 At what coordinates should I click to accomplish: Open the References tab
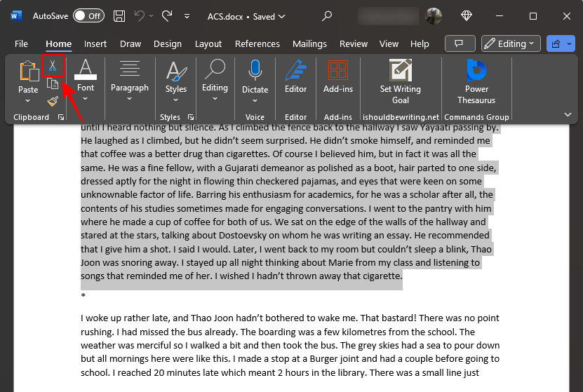pyautogui.click(x=257, y=43)
